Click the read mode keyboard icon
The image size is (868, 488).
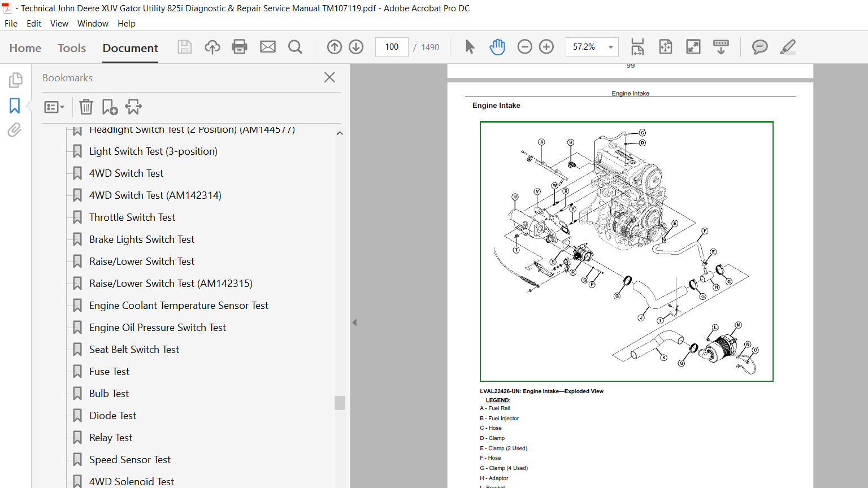(721, 47)
